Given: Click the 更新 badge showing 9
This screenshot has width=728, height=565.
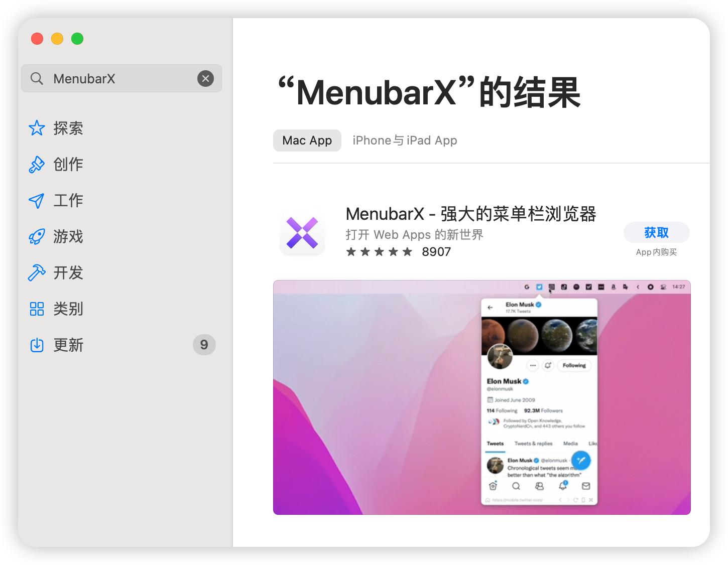Looking at the screenshot, I should click(x=204, y=345).
